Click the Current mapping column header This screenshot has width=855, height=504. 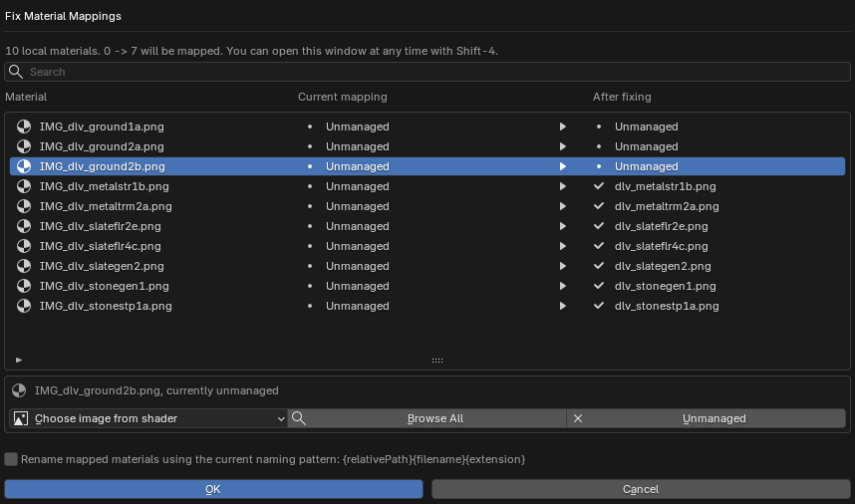[343, 97]
